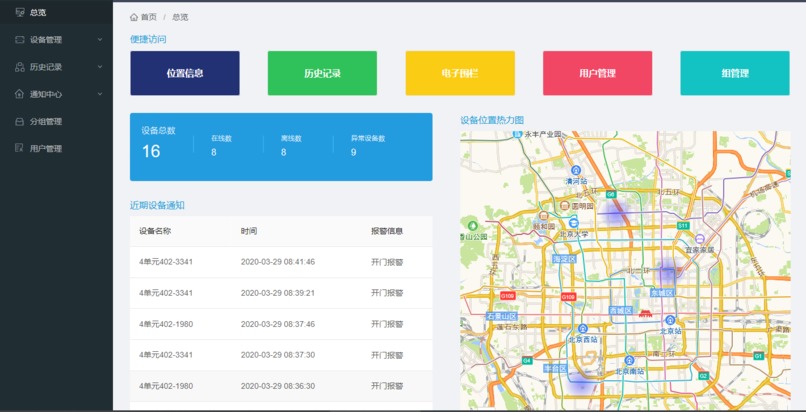This screenshot has width=806, height=412.
Task: Click the 海淀区 district label on map
Action: pos(563,259)
